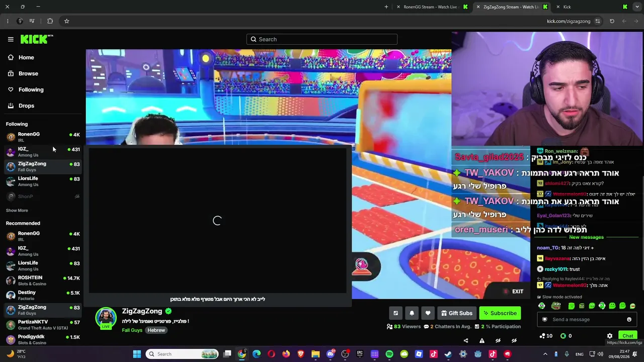This screenshot has width=644, height=362.
Task: Click the Gift Subs button
Action: 457,313
